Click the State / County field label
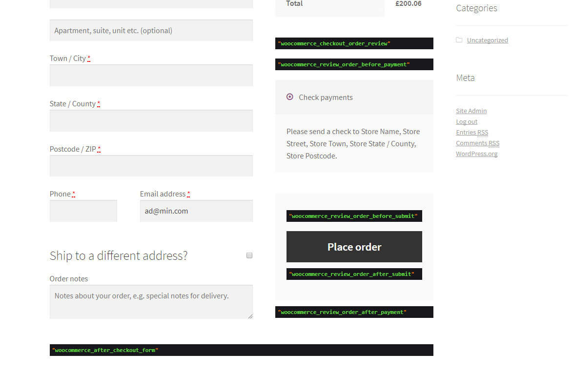Viewport: 573px width, 392px height. tap(73, 104)
